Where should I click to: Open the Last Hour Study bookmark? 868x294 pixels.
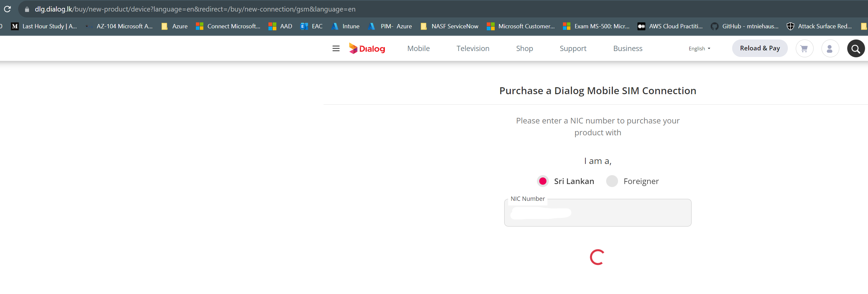point(44,26)
